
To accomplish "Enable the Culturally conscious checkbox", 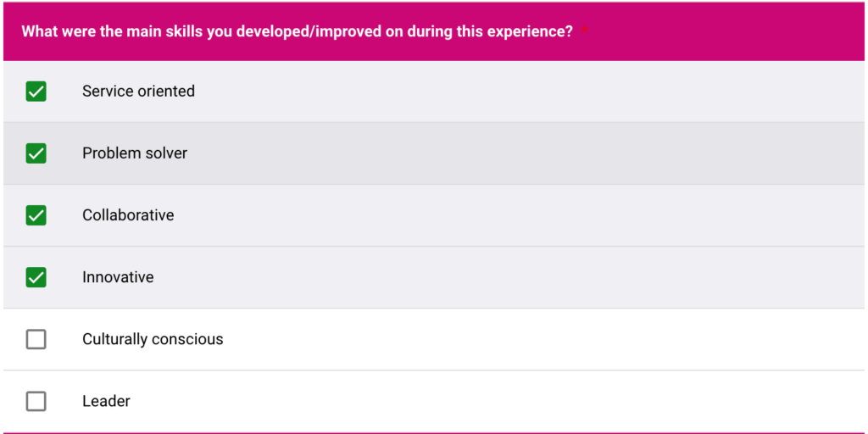I will tap(36, 339).
